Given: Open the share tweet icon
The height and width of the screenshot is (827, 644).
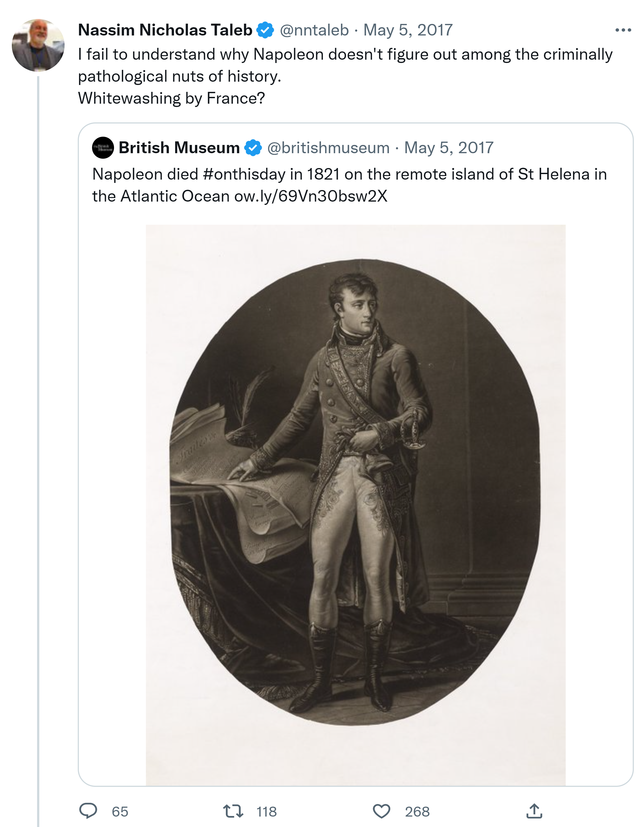Looking at the screenshot, I should click(534, 811).
